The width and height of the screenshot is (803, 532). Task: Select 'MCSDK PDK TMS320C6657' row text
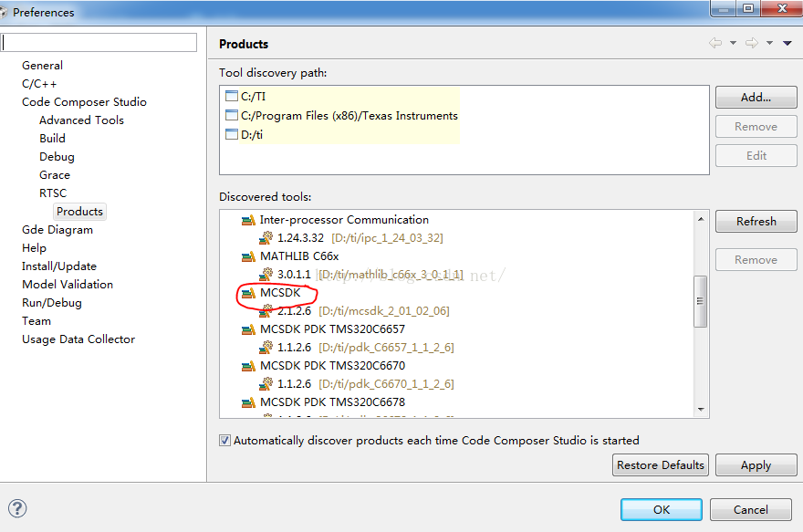332,329
